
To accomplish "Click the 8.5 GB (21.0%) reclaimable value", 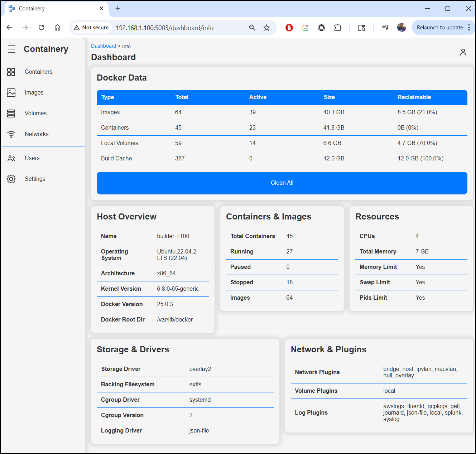I will (417, 112).
